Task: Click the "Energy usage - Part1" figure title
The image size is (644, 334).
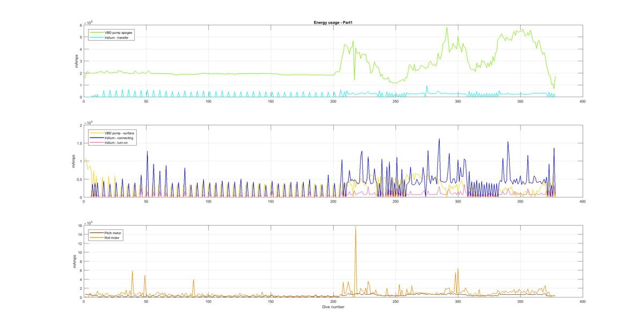Action: [333, 23]
